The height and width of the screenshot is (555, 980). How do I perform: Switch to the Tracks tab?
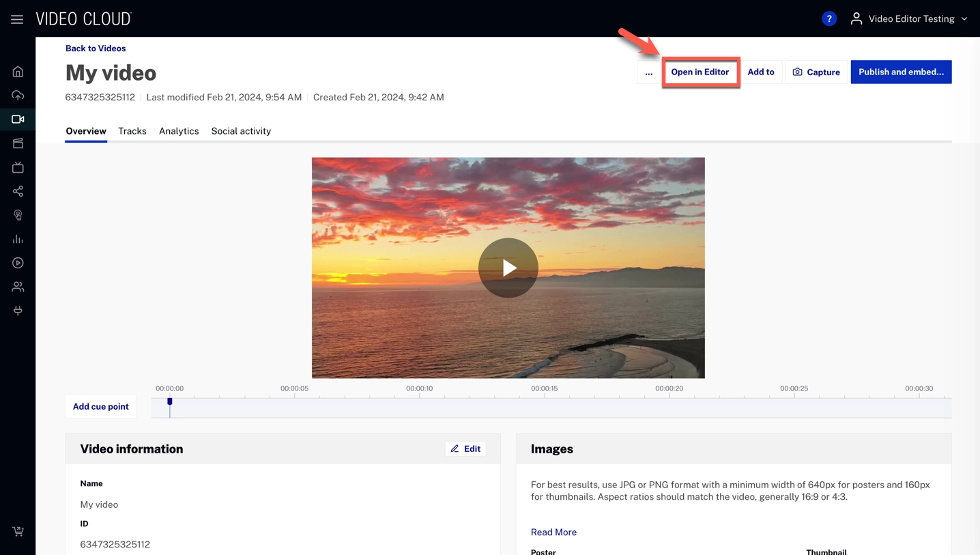click(x=132, y=131)
